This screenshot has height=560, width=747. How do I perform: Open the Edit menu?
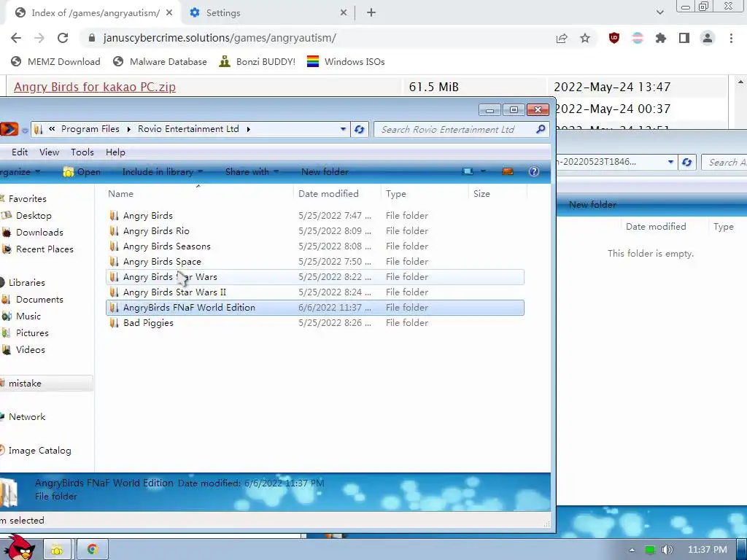tap(20, 152)
